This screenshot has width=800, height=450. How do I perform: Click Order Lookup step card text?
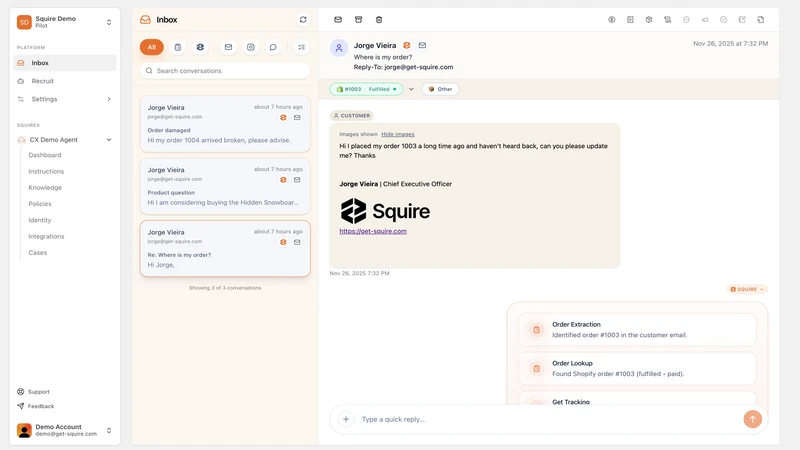click(x=618, y=368)
